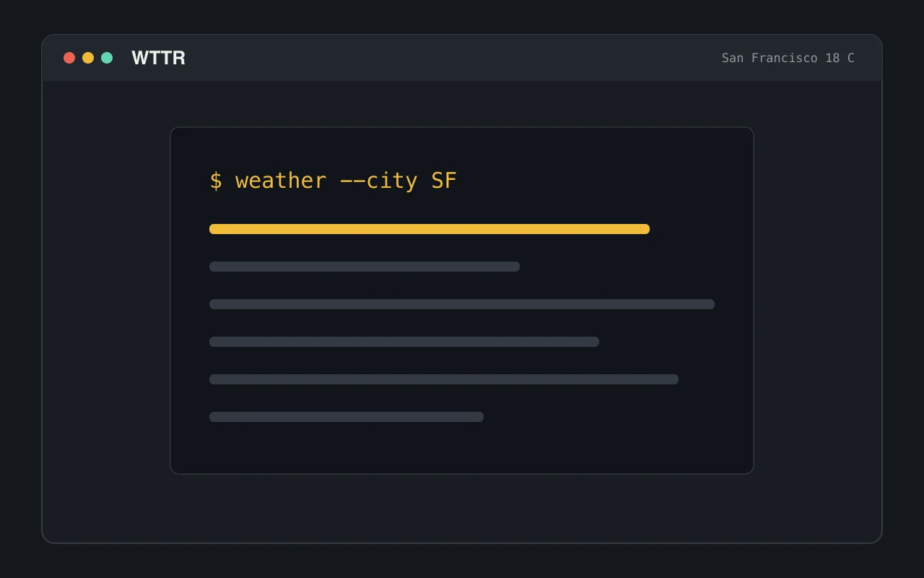Select the longest gray output line
This screenshot has width=924, height=578.
[x=462, y=304]
